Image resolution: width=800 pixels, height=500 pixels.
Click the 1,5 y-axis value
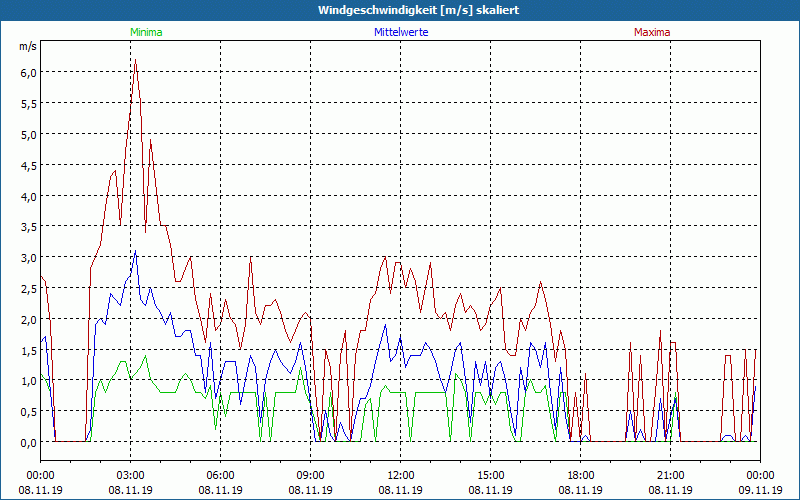28,351
